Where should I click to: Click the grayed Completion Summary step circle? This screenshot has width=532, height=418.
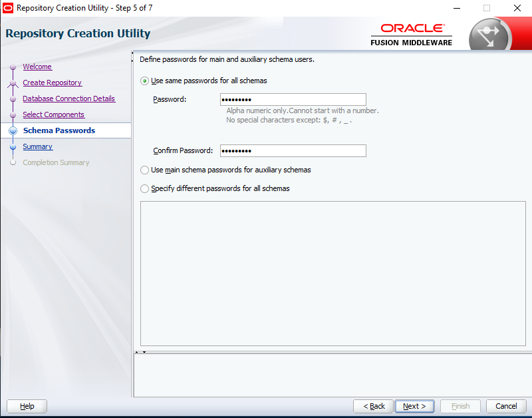tap(13, 162)
